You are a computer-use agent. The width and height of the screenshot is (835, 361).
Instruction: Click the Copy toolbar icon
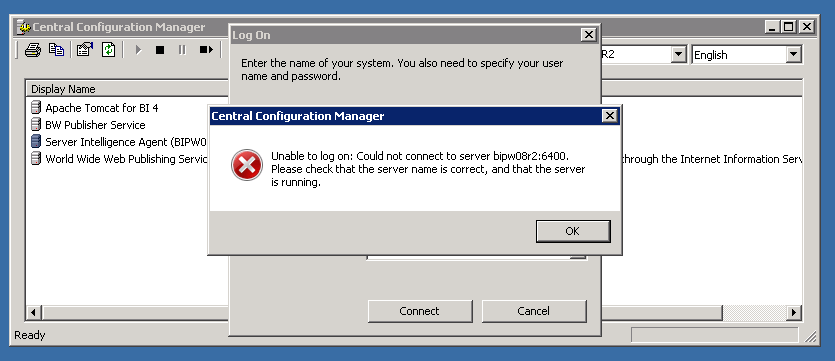pos(56,50)
